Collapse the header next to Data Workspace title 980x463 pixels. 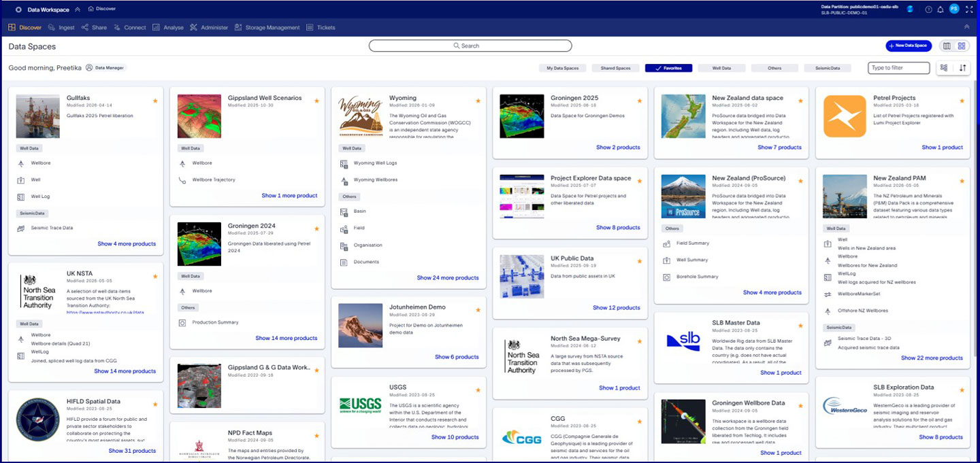[78, 9]
